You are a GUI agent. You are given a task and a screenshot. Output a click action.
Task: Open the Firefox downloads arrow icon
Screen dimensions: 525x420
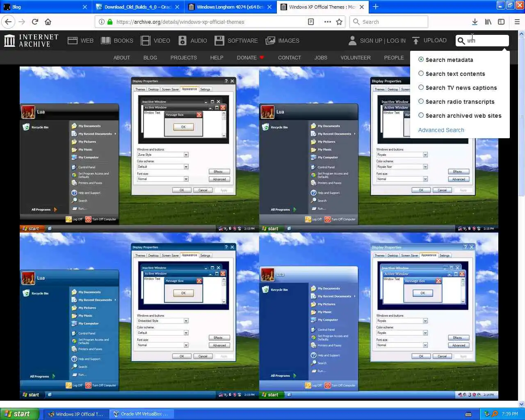tap(475, 22)
